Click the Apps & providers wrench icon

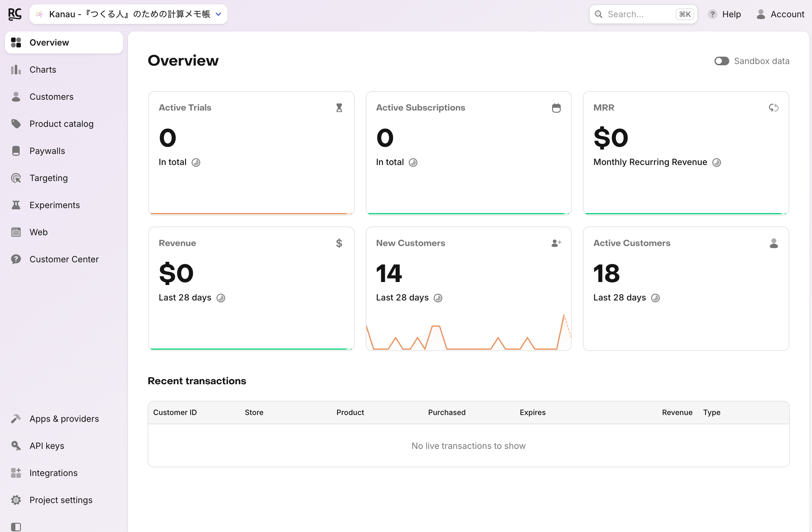pyautogui.click(x=16, y=419)
